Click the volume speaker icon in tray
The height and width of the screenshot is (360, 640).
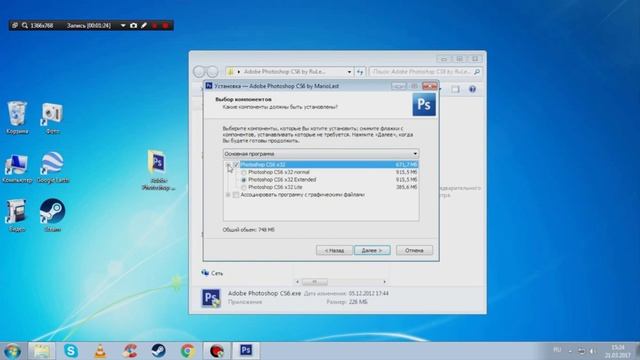[x=593, y=351]
